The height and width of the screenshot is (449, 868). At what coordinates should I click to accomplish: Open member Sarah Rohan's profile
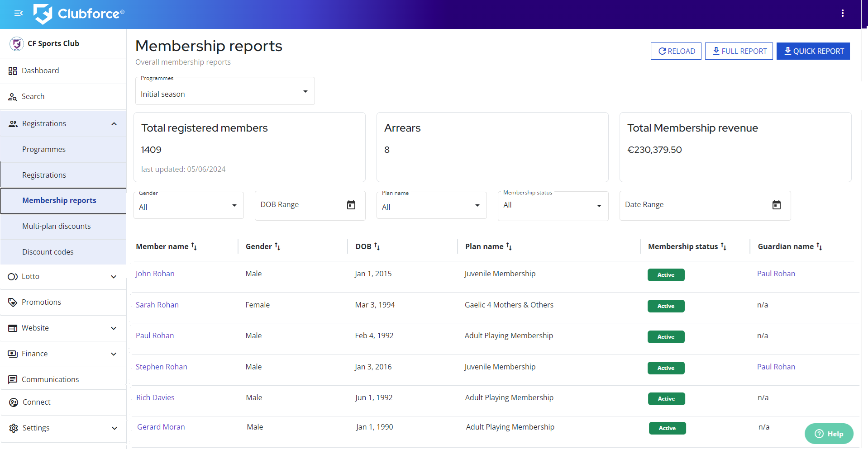pyautogui.click(x=157, y=305)
